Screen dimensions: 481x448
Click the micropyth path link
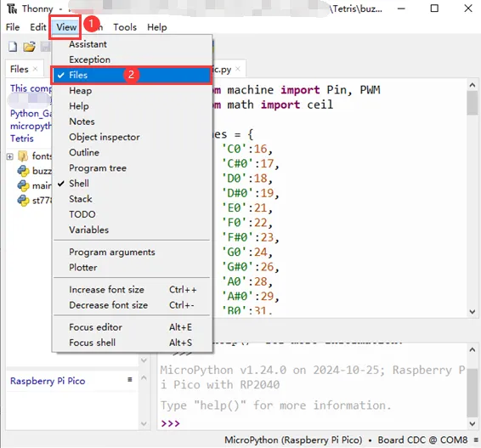click(x=31, y=126)
